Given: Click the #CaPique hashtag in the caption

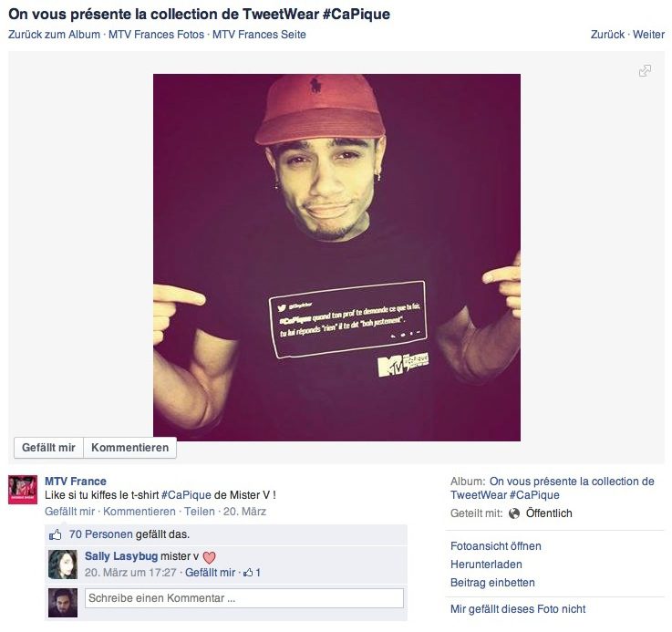Looking at the screenshot, I should 186,495.
